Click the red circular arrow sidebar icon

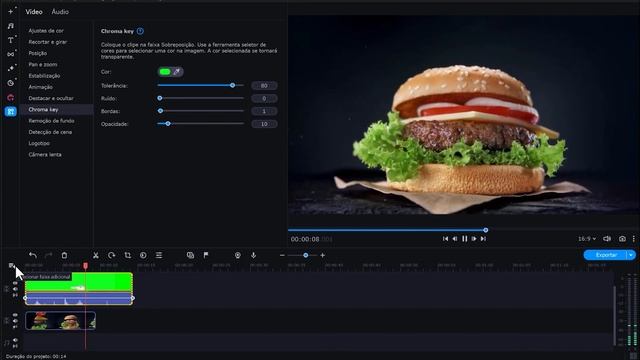tap(11, 98)
